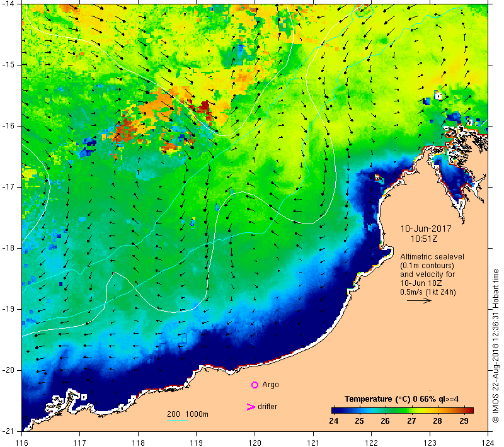Click the temperature color bar
504x447 pixels.
coord(403,410)
